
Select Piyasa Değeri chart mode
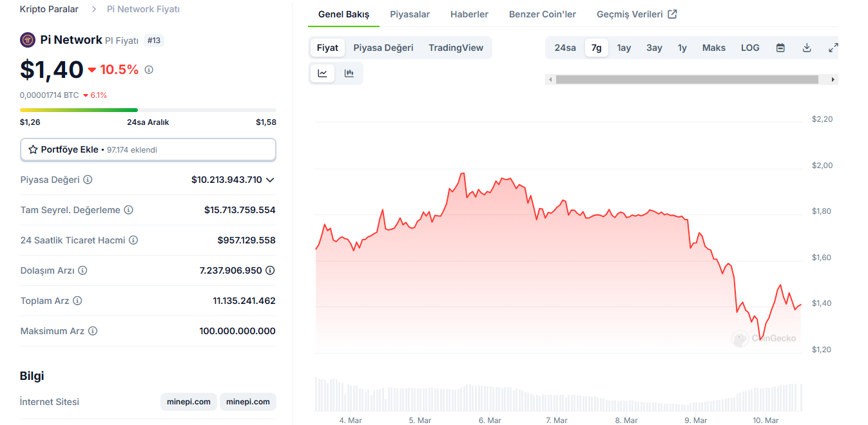[x=383, y=48]
